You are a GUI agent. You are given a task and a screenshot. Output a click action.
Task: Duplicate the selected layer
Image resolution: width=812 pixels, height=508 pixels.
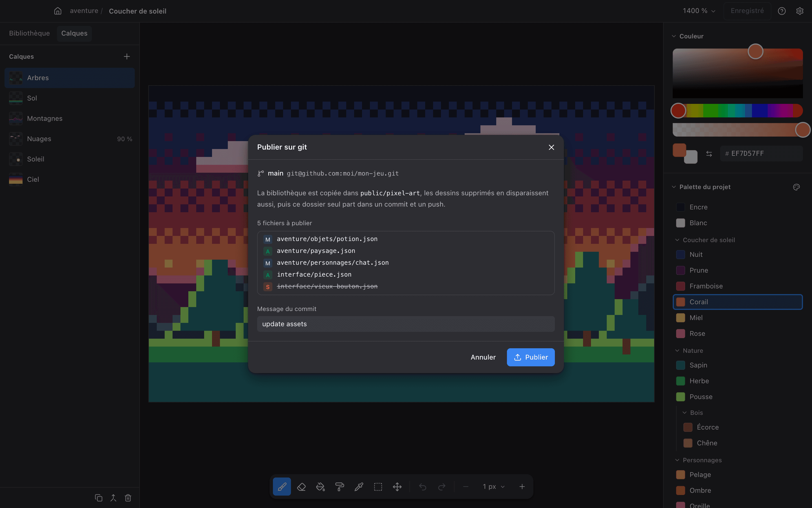pos(99,498)
